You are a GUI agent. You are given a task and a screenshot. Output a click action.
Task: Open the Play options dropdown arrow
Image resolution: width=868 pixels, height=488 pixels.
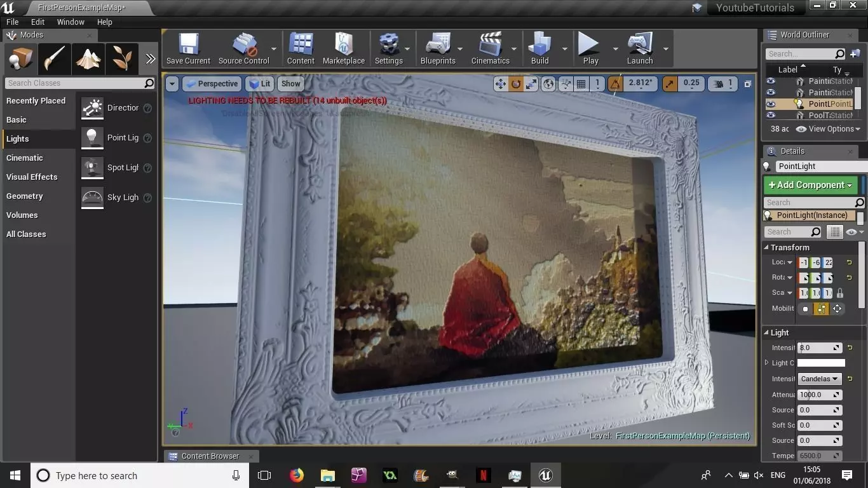tap(615, 49)
